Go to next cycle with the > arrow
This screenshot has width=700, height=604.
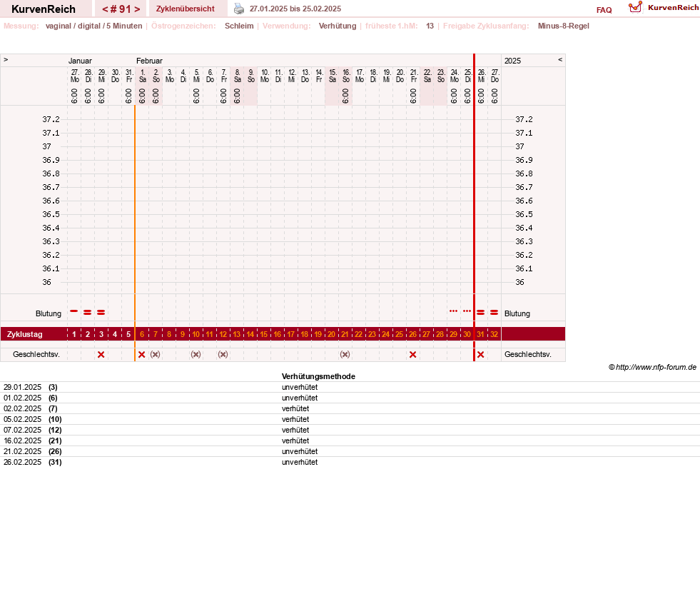(x=137, y=9)
